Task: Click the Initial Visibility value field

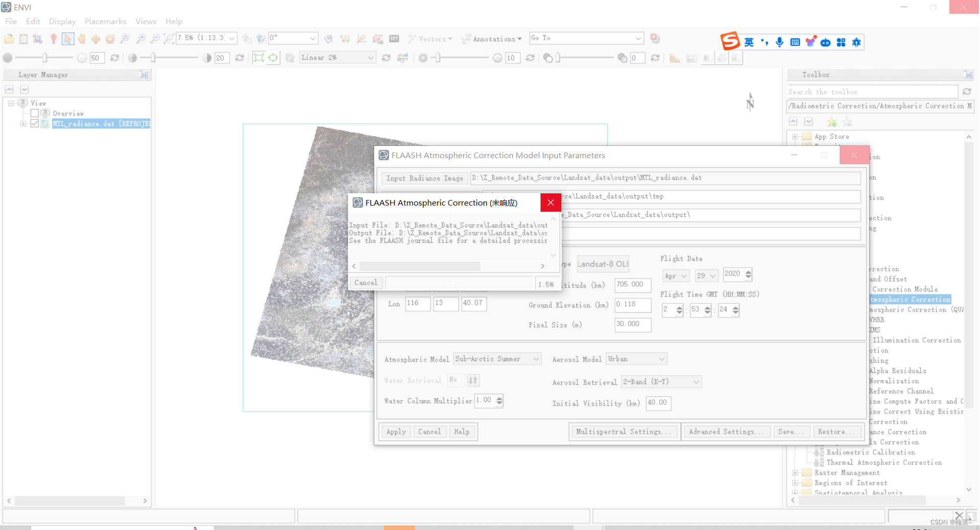Action: tap(658, 403)
